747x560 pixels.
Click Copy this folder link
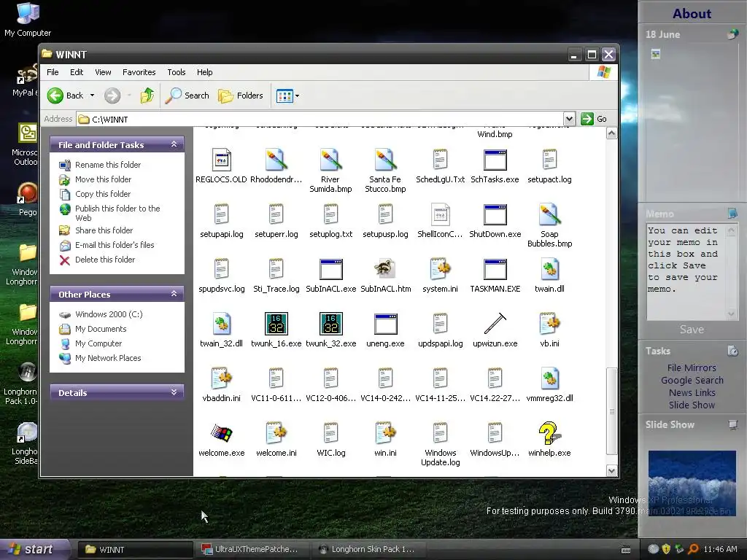click(x=103, y=194)
